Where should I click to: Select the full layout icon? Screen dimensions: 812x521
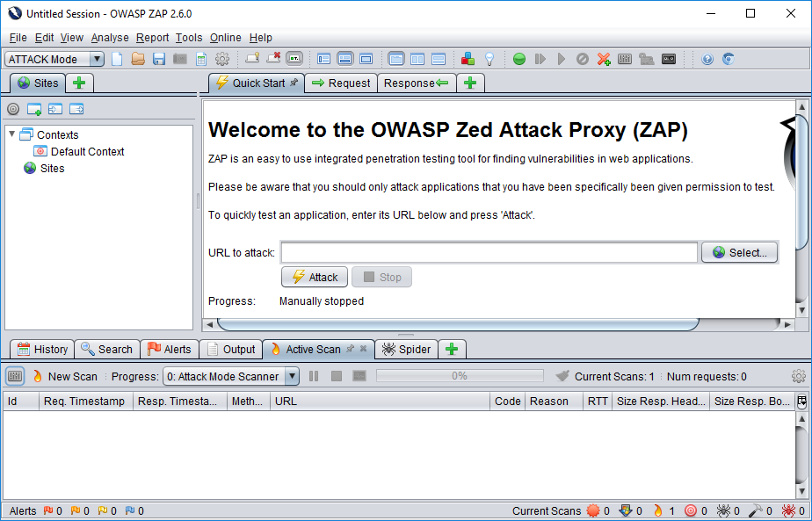point(366,59)
